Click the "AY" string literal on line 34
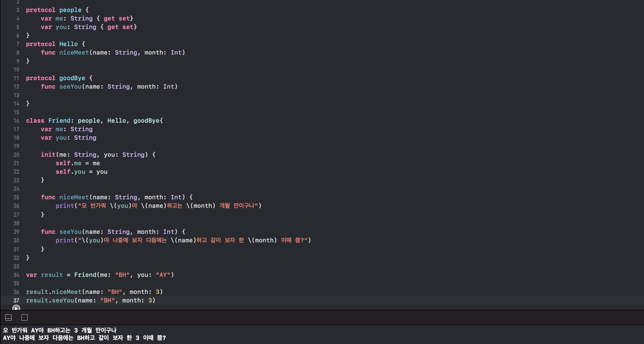This screenshot has width=644, height=344. (163, 275)
